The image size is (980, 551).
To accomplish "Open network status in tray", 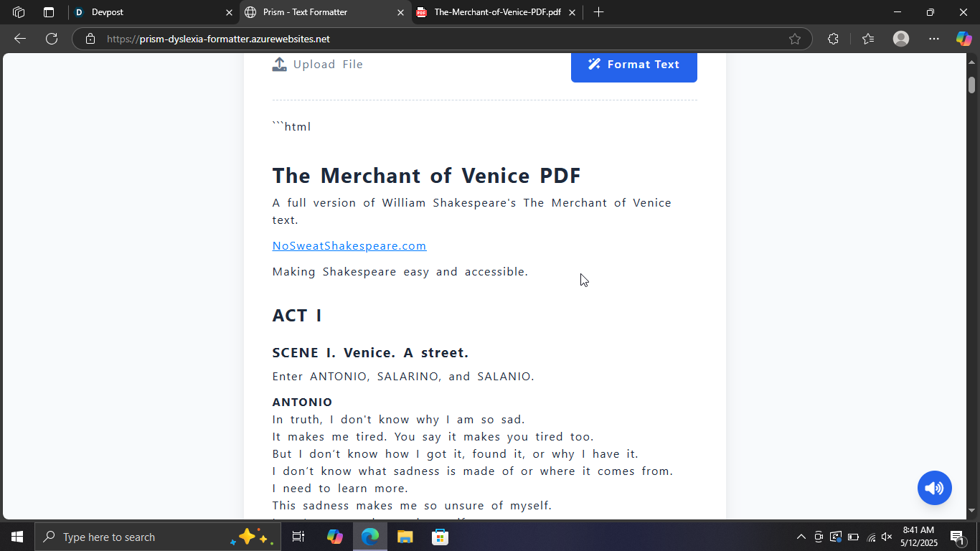I will (x=871, y=537).
